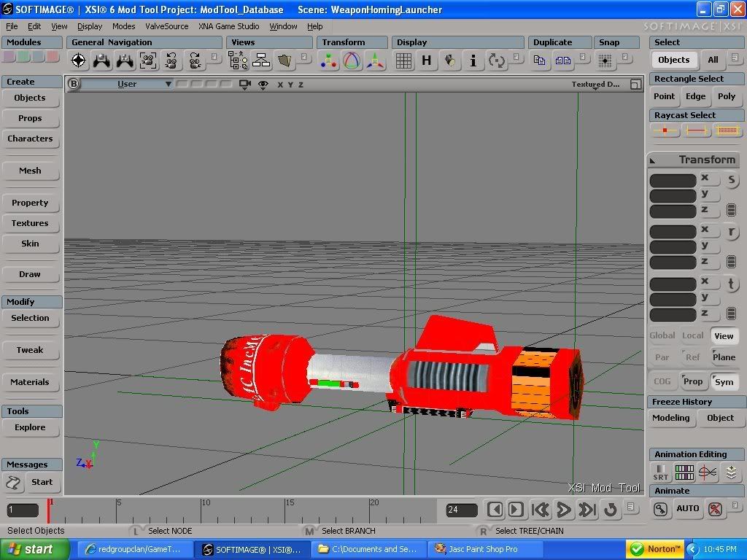
Task: Open the Edit menu
Action: [34, 26]
